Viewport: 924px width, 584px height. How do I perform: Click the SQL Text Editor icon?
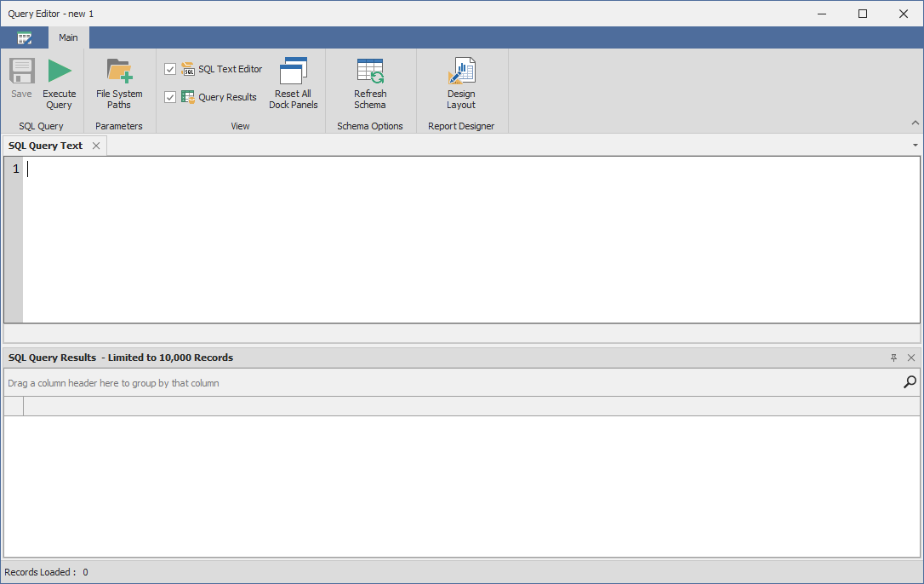188,69
